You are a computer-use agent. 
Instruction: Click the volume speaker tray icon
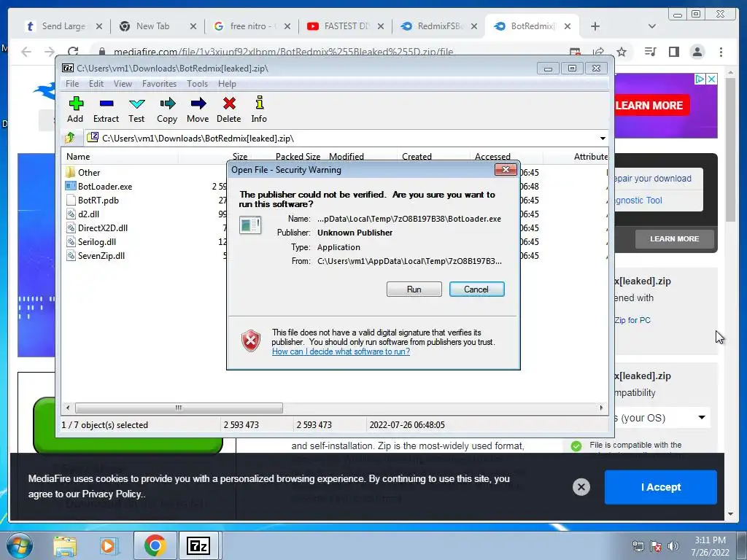[673, 545]
